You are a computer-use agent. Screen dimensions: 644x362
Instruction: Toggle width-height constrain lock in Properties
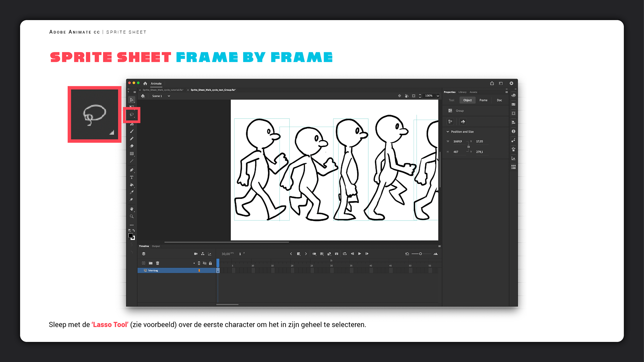469,146
